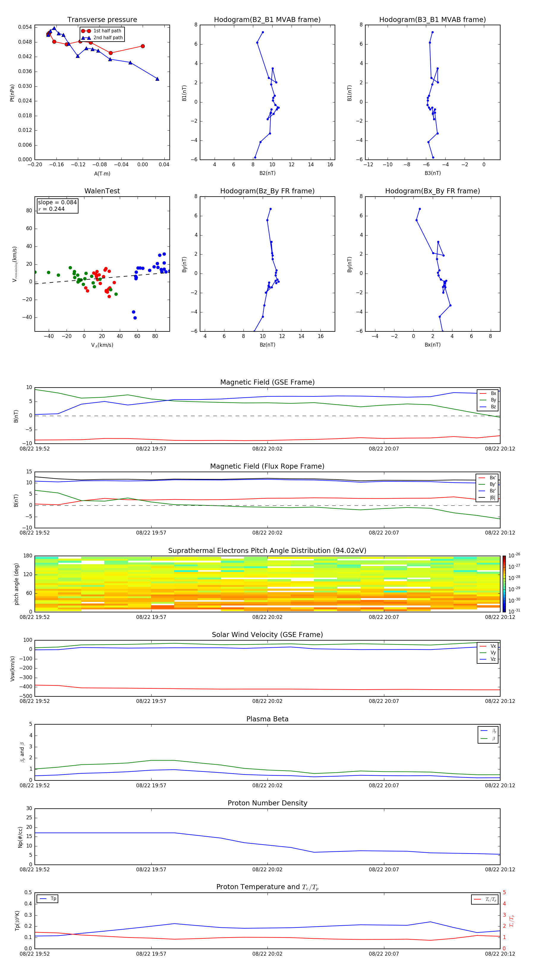
Task: Click the βp legend entry in Plasma Beta
Action: pyautogui.click(x=488, y=731)
